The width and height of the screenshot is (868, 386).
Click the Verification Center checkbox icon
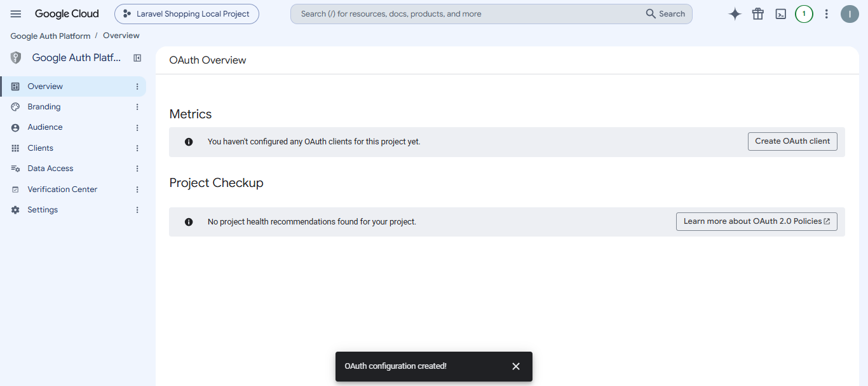click(15, 190)
